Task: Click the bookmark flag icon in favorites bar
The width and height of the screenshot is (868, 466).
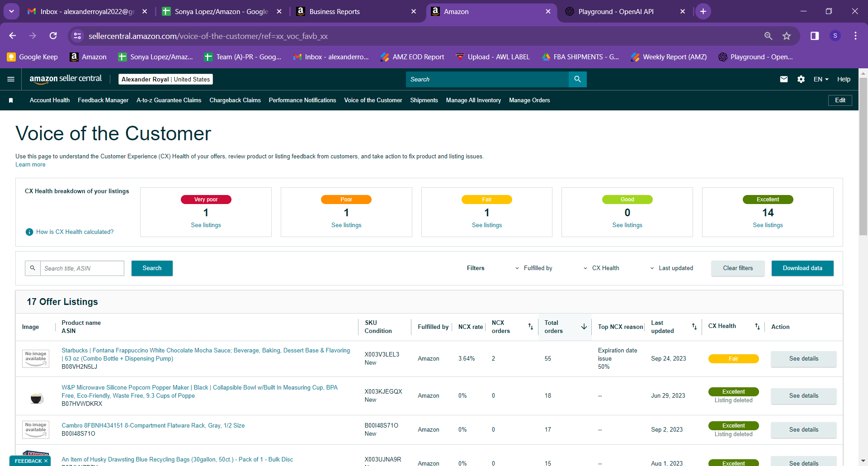Action: pos(11,100)
